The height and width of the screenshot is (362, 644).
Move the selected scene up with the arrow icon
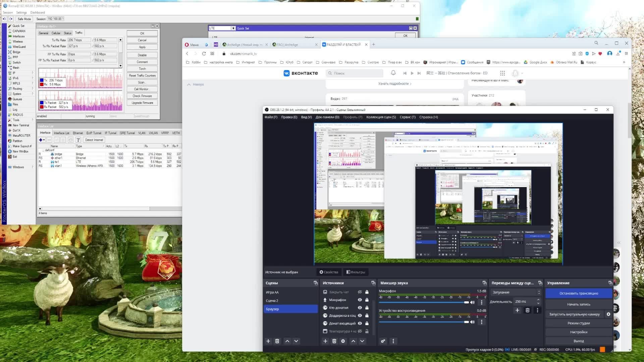point(287,341)
